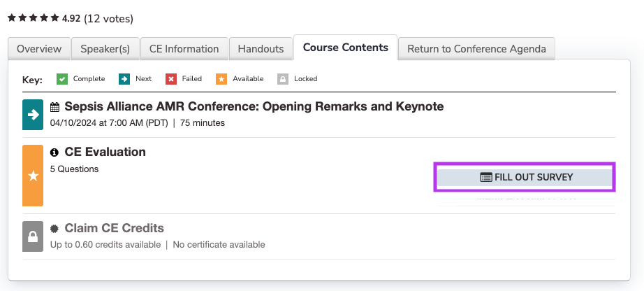Image resolution: width=644 pixels, height=291 pixels.
Task: Open Sepsis Alliance AMR Conference keynote title
Action: point(254,107)
